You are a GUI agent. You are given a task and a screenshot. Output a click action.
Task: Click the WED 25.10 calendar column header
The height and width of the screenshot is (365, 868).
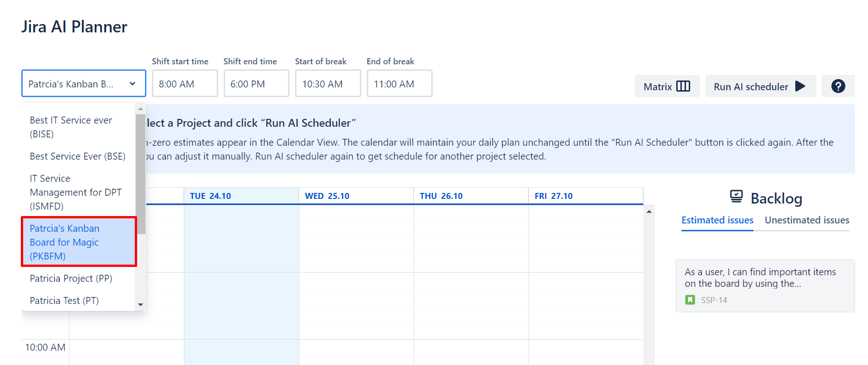coord(356,196)
